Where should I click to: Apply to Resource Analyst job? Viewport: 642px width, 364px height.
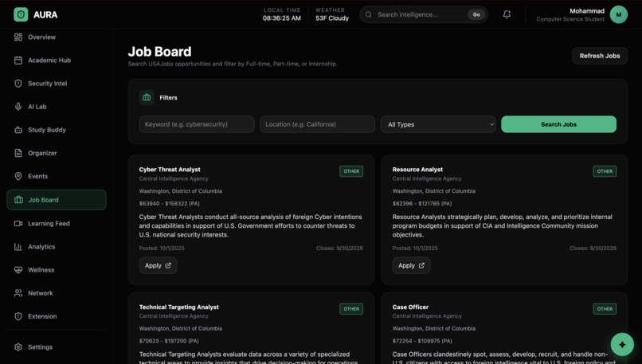[411, 265]
